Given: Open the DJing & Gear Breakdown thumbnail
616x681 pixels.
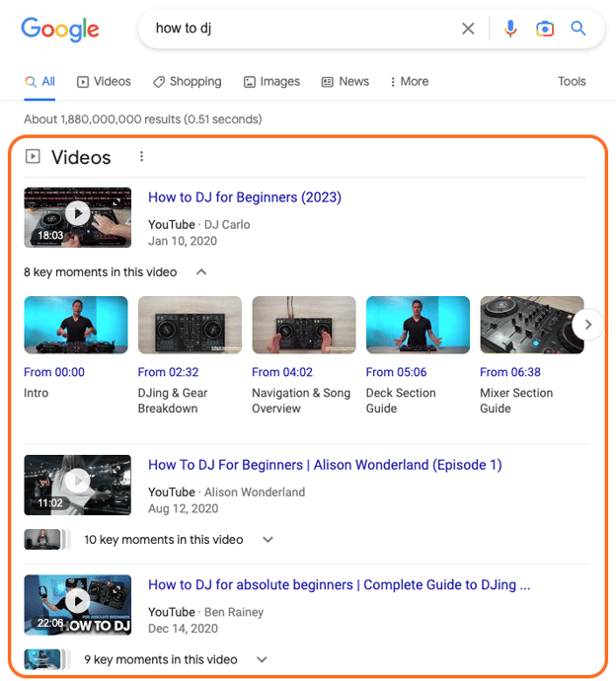Looking at the screenshot, I should click(190, 325).
